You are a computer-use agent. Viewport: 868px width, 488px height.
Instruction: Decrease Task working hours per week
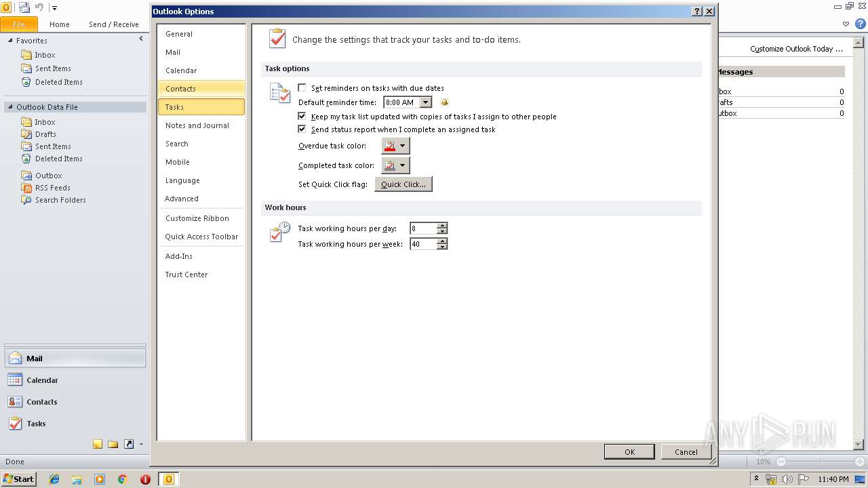point(442,247)
